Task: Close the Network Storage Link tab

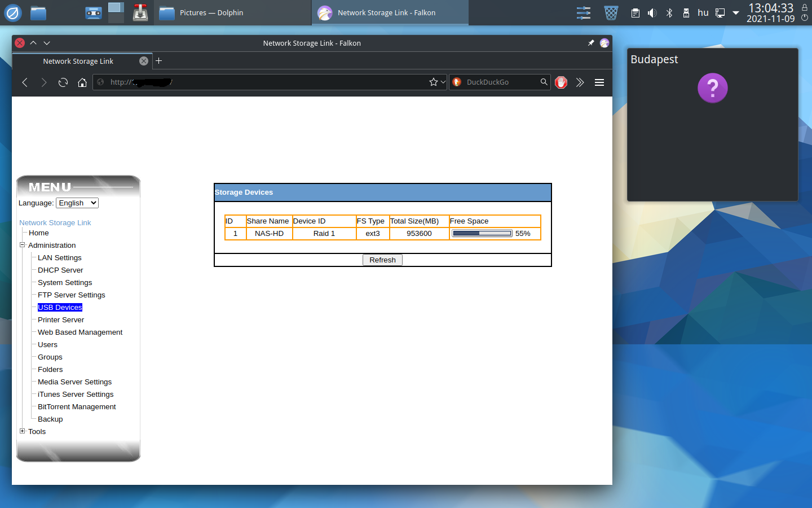Action: click(144, 61)
